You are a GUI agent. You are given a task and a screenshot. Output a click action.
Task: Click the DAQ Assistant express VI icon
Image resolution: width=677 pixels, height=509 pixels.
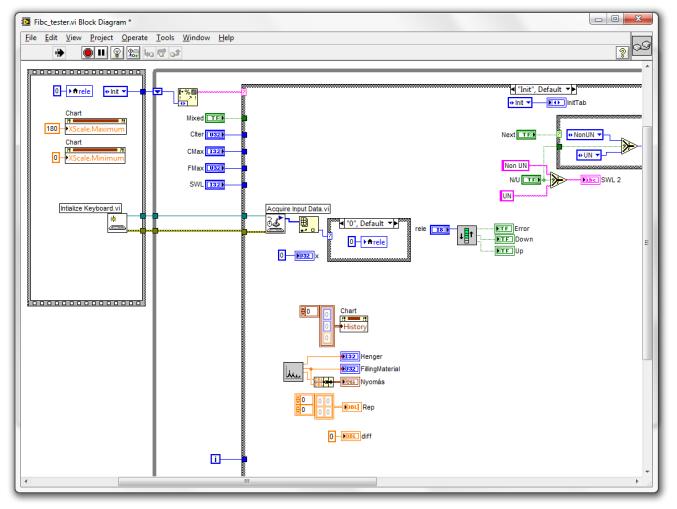tap(293, 372)
